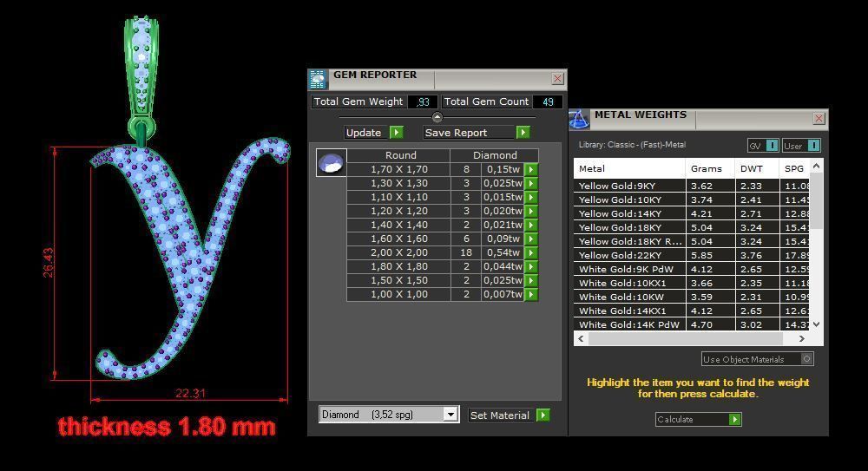The image size is (868, 471).
Task: Select the White Gold:9K PdW row
Action: click(x=693, y=269)
